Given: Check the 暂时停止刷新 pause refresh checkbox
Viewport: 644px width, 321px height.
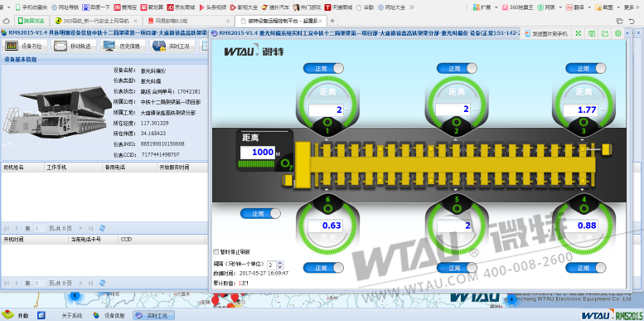Looking at the screenshot, I should pos(216,251).
